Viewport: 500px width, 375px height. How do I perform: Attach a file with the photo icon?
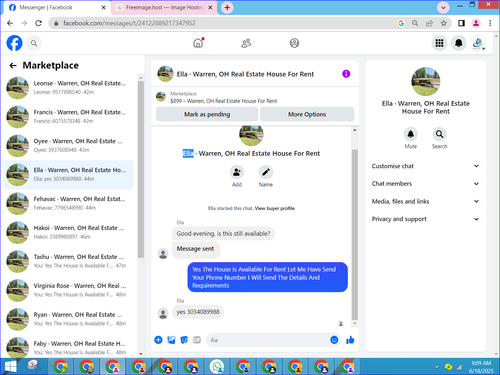pyautogui.click(x=171, y=340)
